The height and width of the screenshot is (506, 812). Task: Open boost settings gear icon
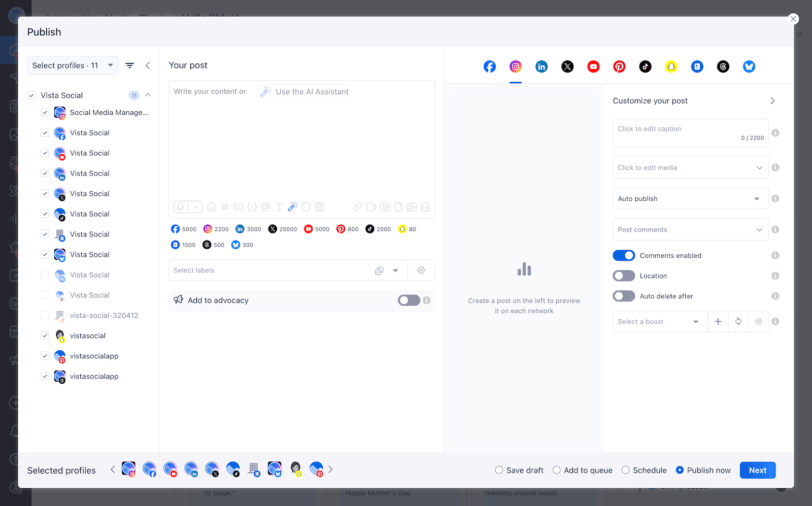pos(759,321)
